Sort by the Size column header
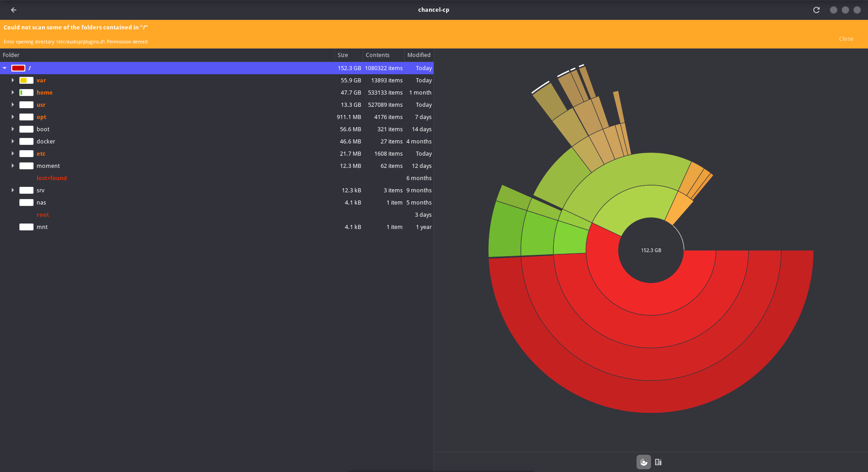Screen dimensions: 868x472 [343, 55]
